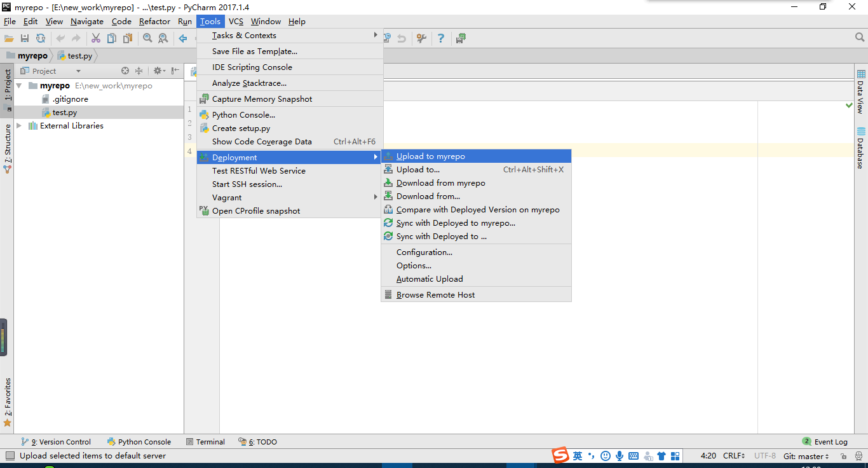The width and height of the screenshot is (868, 468).
Task: Click the Find magnifier toolbar icon
Action: (x=148, y=39)
